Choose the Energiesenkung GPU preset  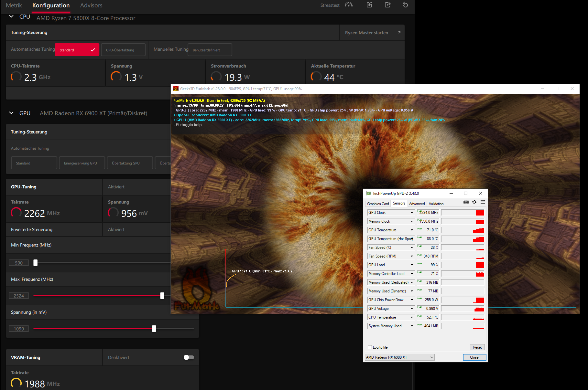click(82, 163)
